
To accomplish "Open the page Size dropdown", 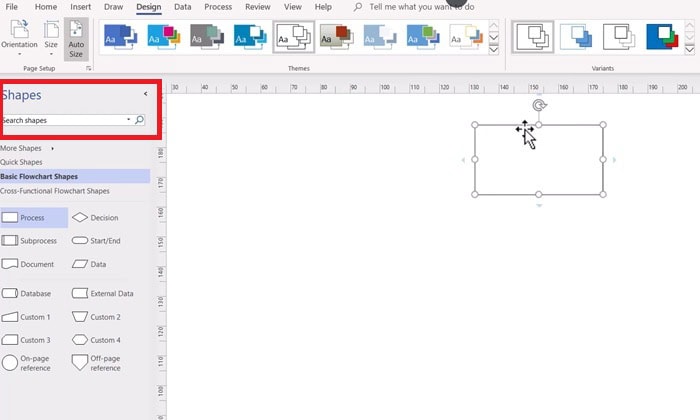I will 51,38.
